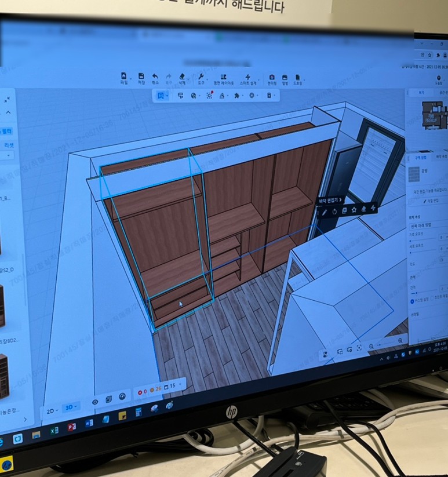Click the lightning icon in floating toolbar

pyautogui.click(x=373, y=207)
